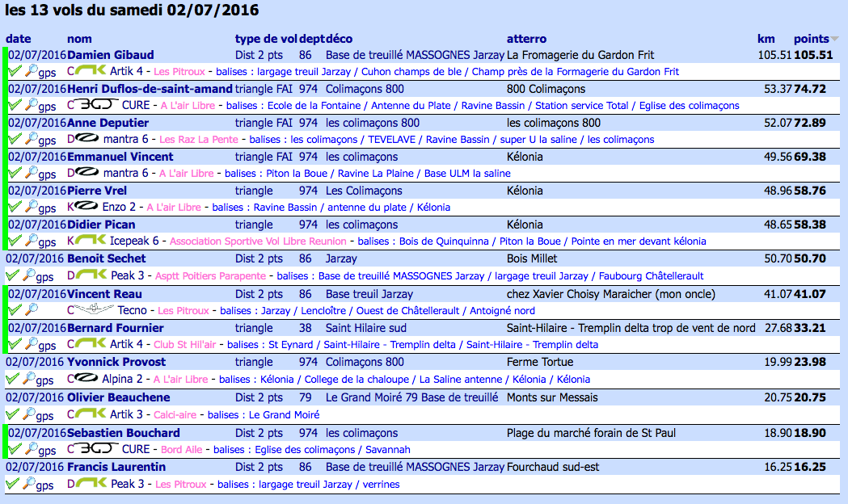Viewport: 848px width, 504px height.
Task: Click the green checkmark in Damien Gibaud's row
Action: point(15,71)
